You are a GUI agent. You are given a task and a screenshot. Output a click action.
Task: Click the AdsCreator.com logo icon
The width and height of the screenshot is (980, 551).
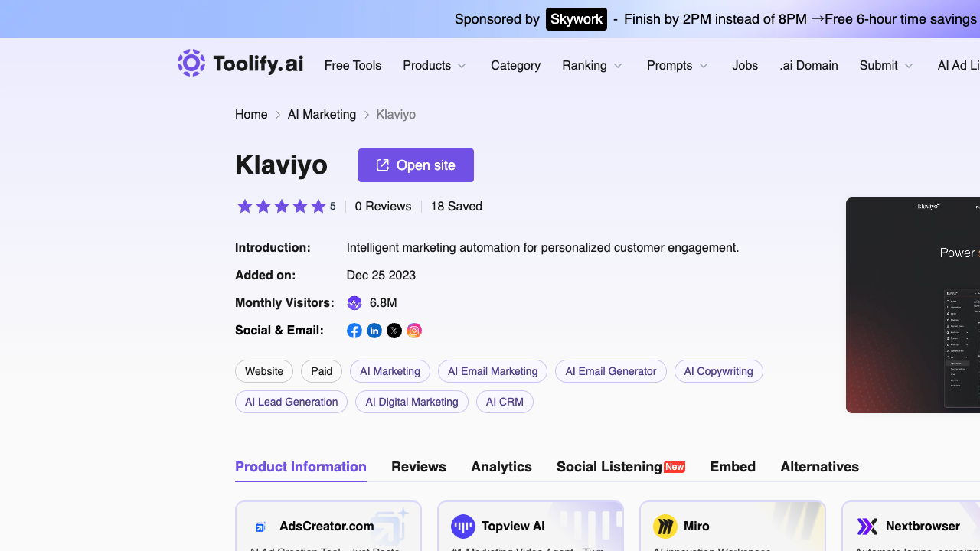pos(261,527)
